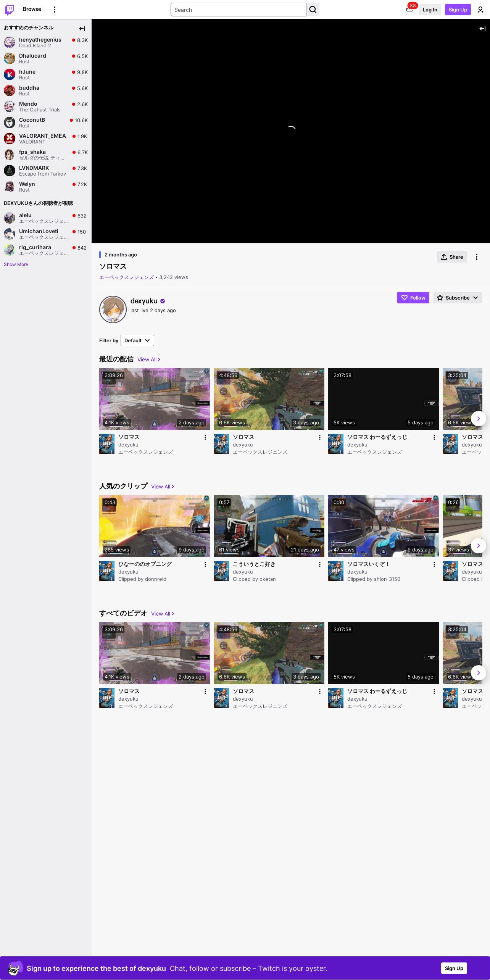Screen dimensions: 490x980
Task: Click 'Clipped by shion_3150' text
Action: coord(374,579)
